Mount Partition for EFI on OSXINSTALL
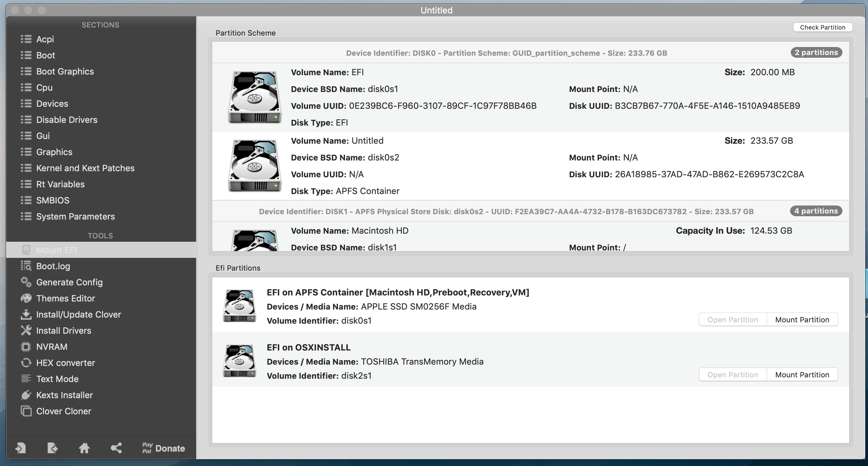Viewport: 868px width, 466px height. point(802,375)
